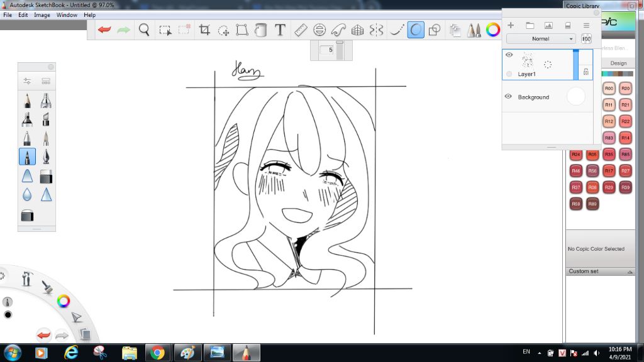
Task: Select the Quick Transform tool
Action: pos(223,30)
